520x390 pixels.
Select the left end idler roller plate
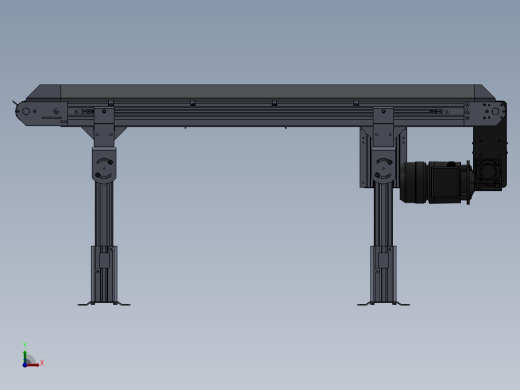[41, 113]
